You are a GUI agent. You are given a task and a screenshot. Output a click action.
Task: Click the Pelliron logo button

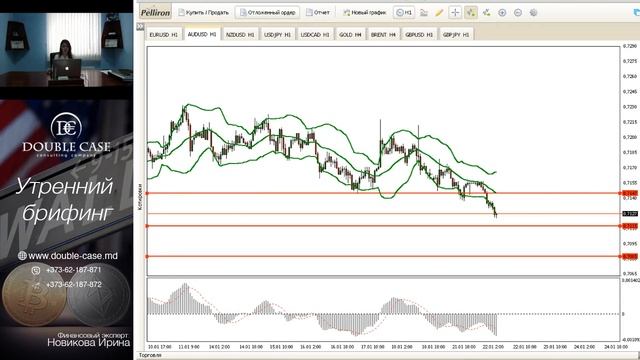tap(155, 13)
